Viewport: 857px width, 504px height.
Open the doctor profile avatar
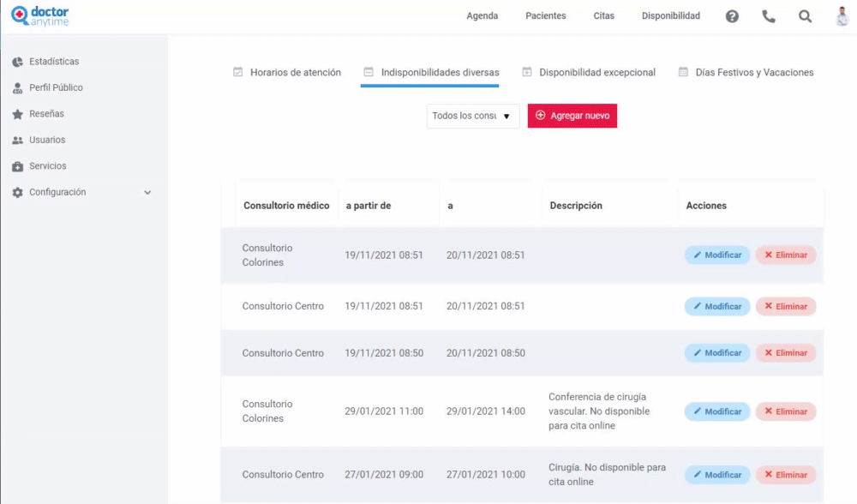842,15
